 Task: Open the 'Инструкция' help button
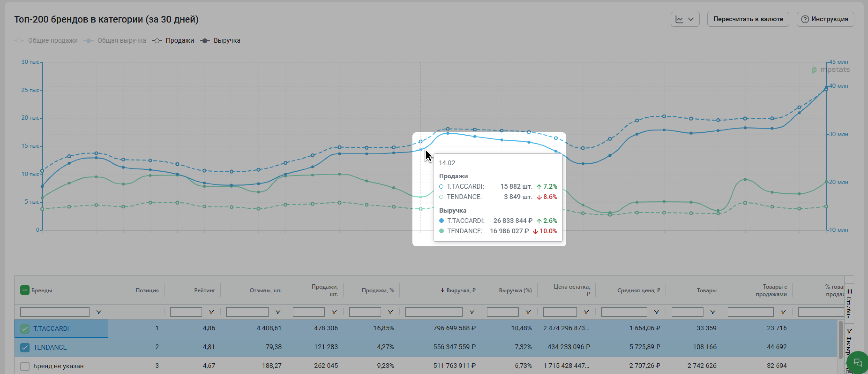[825, 19]
